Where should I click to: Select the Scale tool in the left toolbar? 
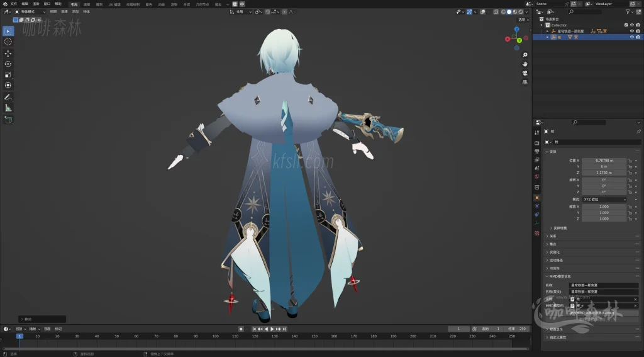click(x=8, y=74)
